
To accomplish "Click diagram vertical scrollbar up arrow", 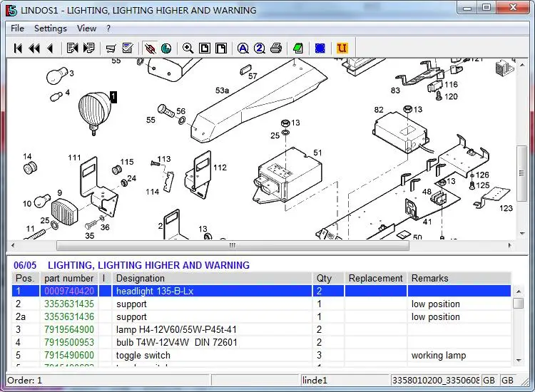I will pyautogui.click(x=522, y=64).
